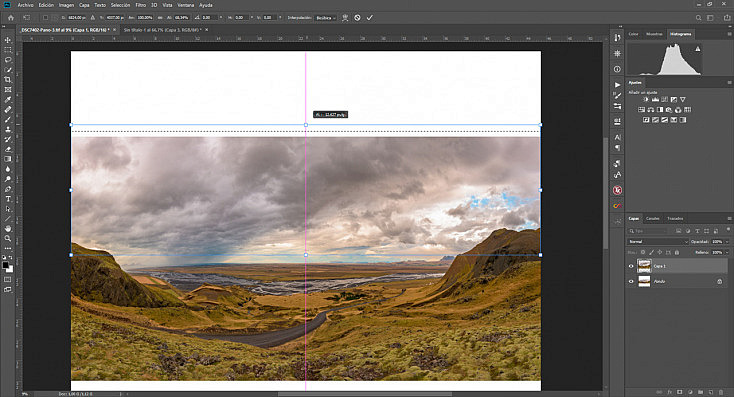Image resolution: width=734 pixels, height=397 pixels.
Task: Open the Histograma panel options menu
Action: (x=729, y=34)
